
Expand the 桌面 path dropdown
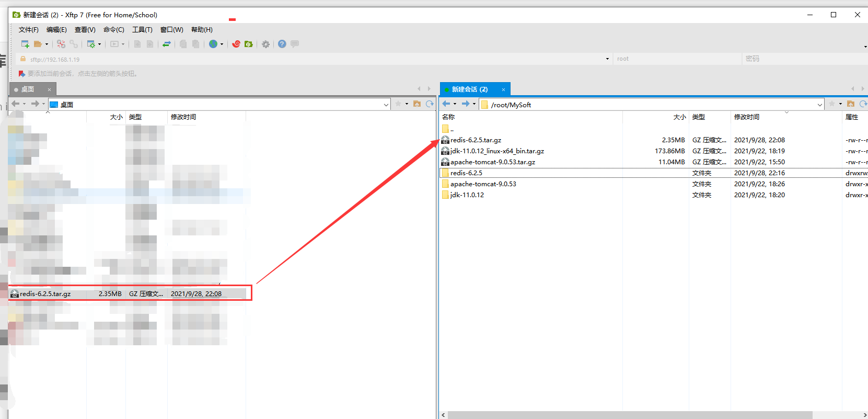[386, 105]
